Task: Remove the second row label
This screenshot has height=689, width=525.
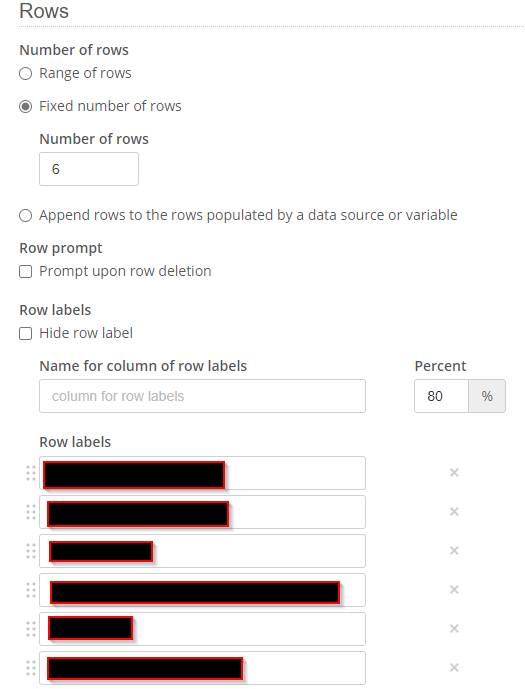Action: [454, 512]
